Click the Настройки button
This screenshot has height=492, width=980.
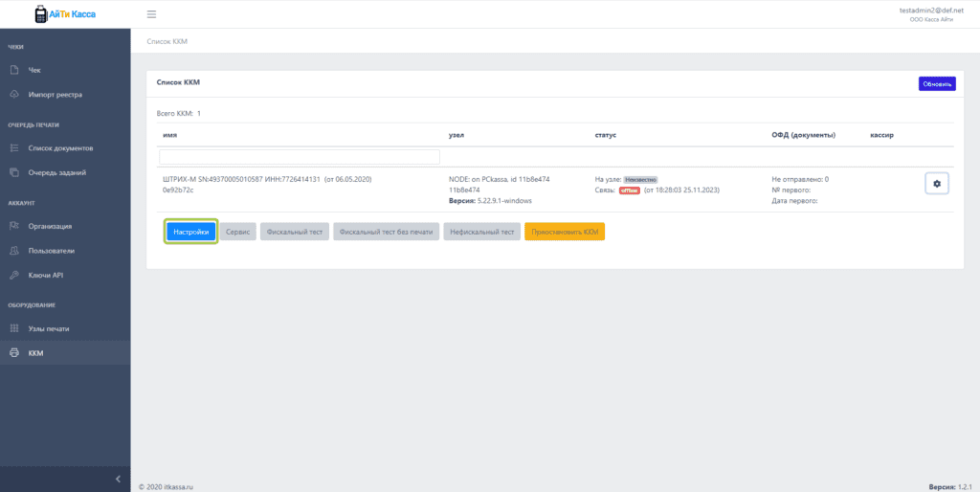(191, 232)
